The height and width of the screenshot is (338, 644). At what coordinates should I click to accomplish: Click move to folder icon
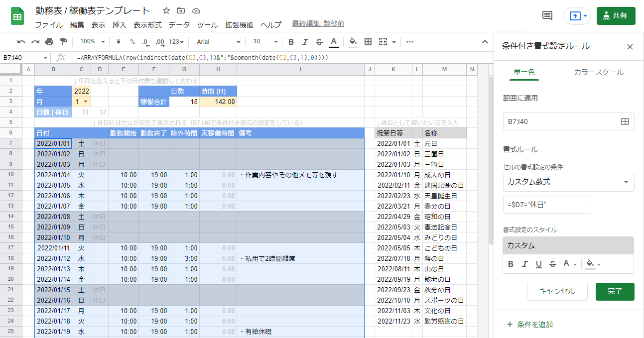pyautogui.click(x=181, y=10)
